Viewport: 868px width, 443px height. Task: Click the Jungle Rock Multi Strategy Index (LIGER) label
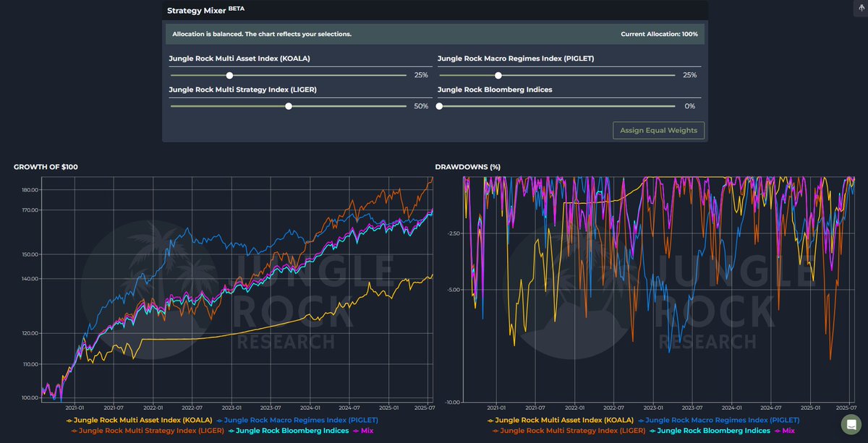pyautogui.click(x=242, y=90)
